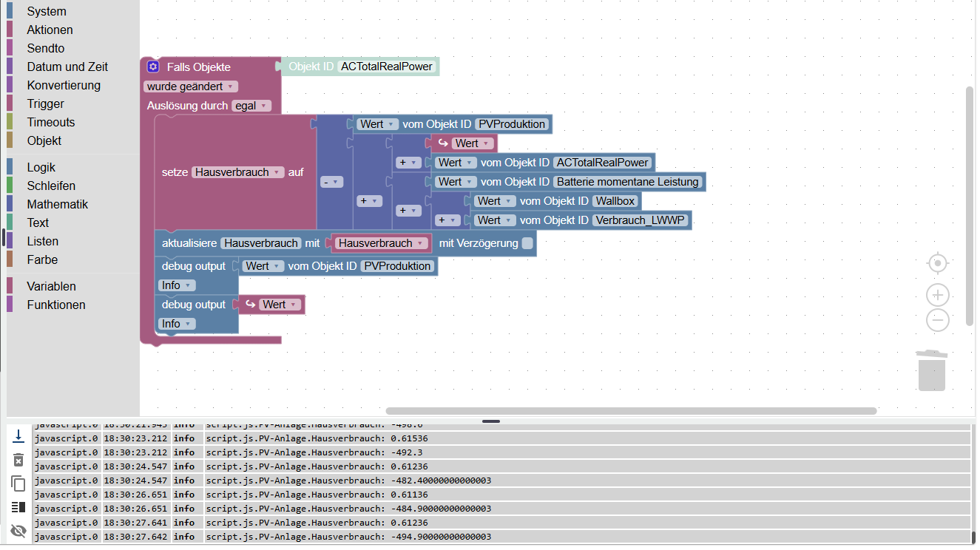Select Batterie momentane Leistung object ID

pos(628,182)
